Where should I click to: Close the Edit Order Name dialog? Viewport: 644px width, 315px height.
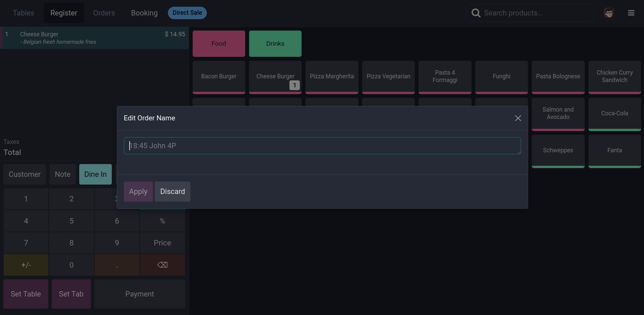tap(518, 118)
